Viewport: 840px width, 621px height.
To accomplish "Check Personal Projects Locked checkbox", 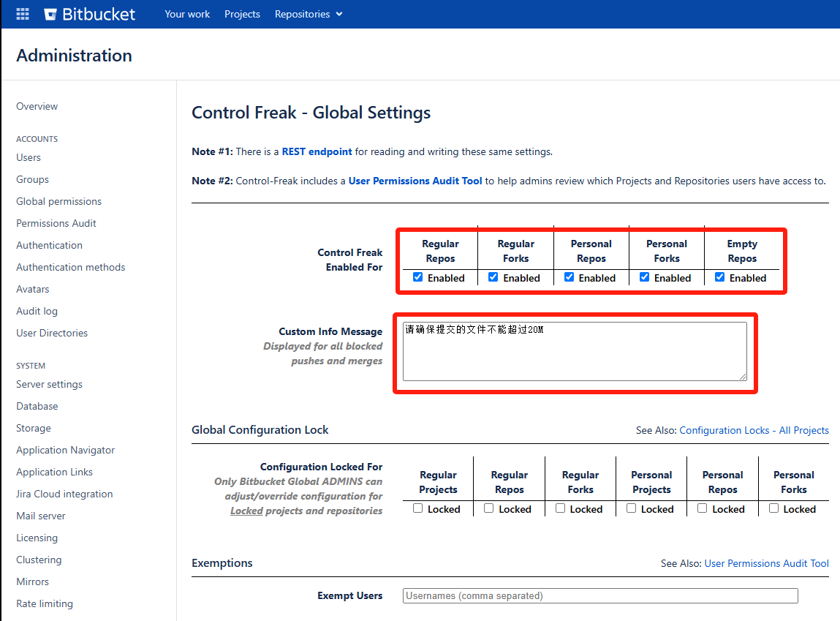I will pyautogui.click(x=632, y=508).
